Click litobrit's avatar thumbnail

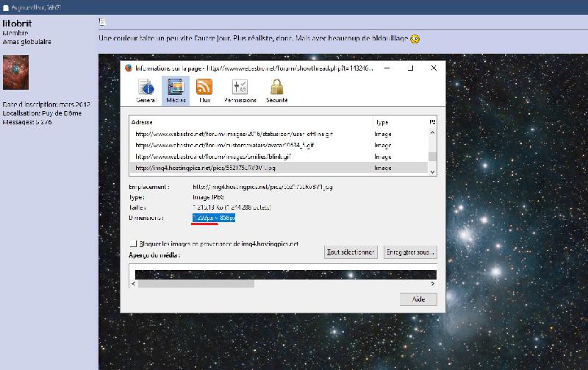tap(15, 72)
